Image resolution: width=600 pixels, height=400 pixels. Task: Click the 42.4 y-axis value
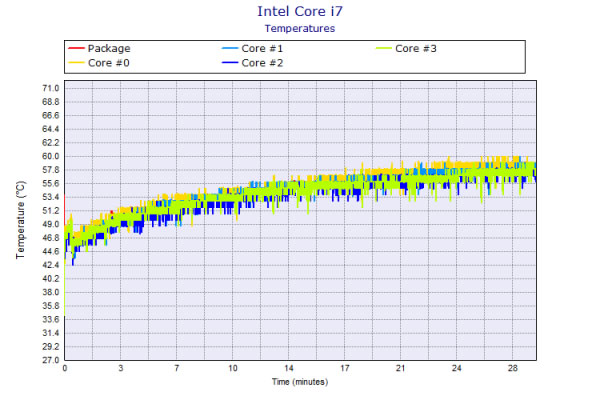point(51,265)
